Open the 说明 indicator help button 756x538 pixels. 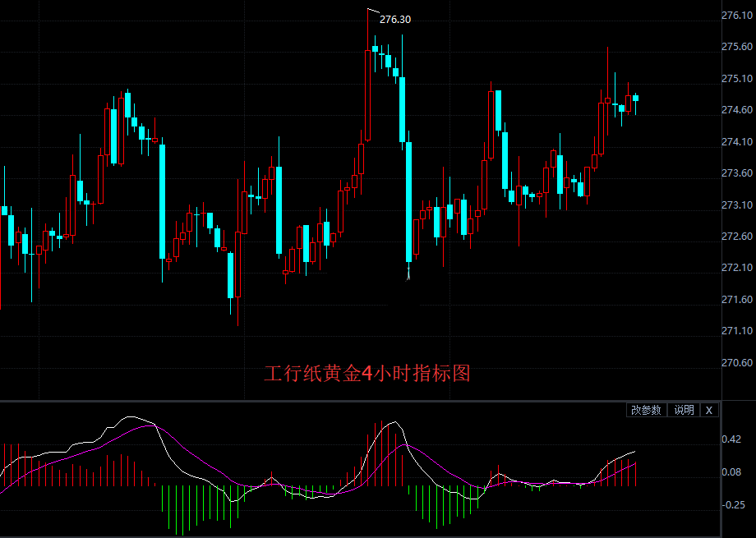tap(684, 409)
